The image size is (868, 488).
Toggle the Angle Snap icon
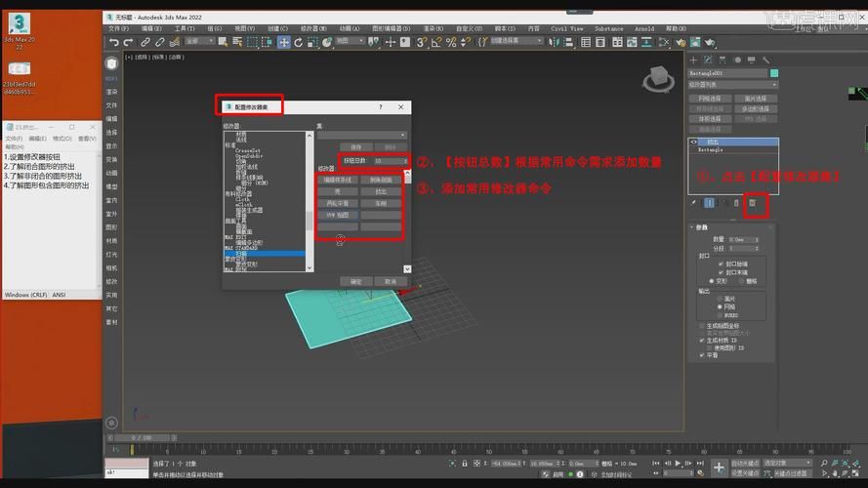[436, 42]
